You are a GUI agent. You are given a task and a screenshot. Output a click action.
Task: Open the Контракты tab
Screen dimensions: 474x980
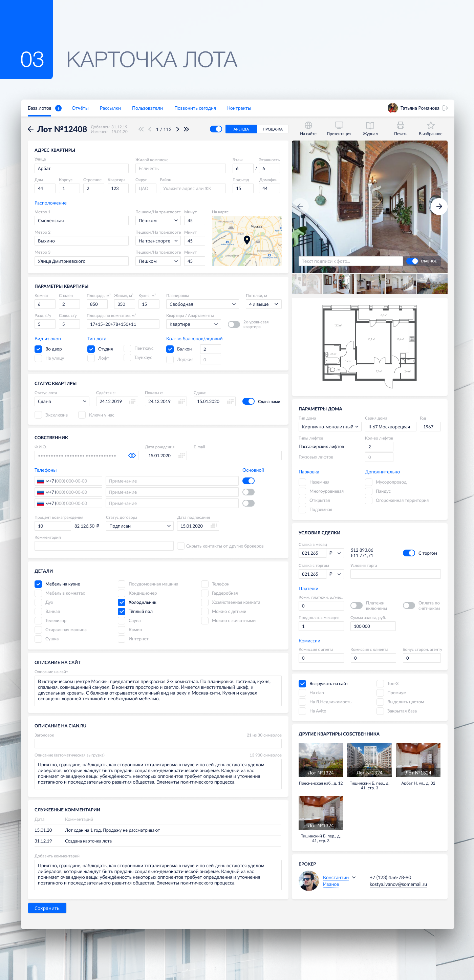coord(239,108)
